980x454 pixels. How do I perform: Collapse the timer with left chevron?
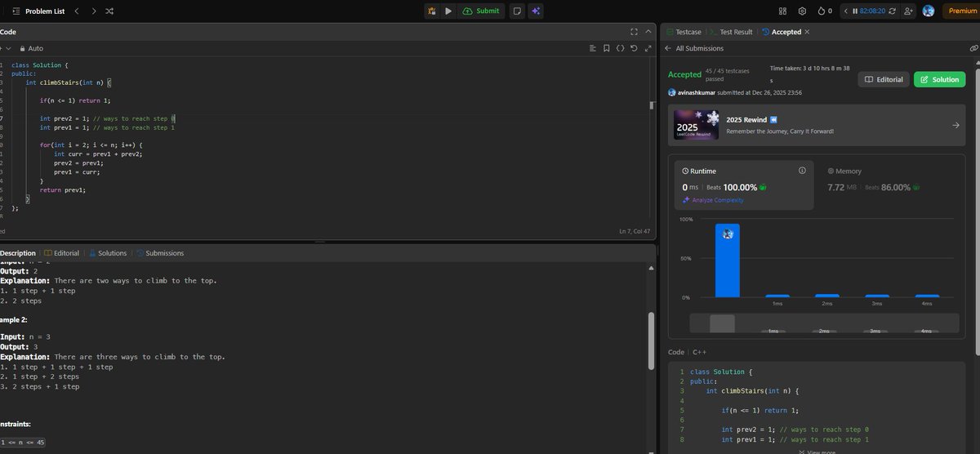point(846,11)
